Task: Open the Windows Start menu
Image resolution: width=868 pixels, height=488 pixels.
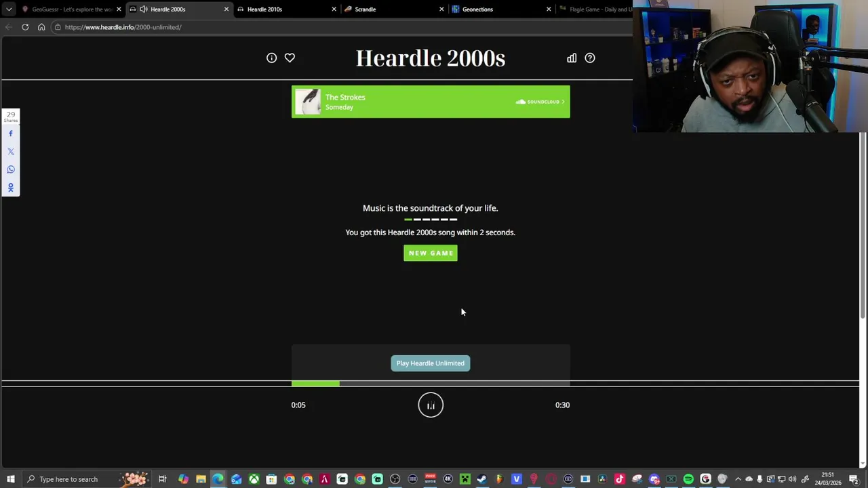Action: tap(10, 479)
